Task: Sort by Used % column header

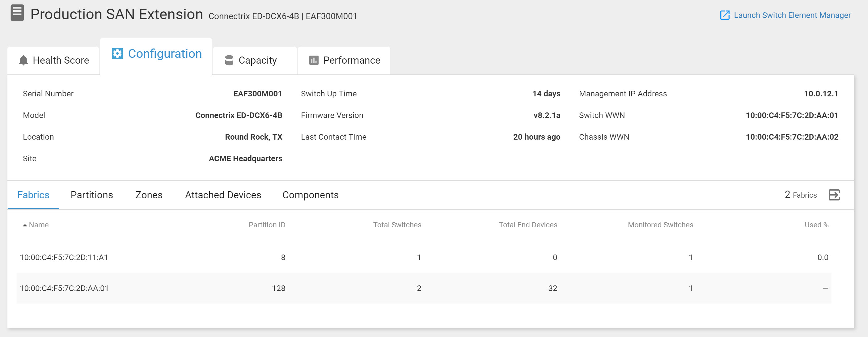Action: tap(816, 225)
